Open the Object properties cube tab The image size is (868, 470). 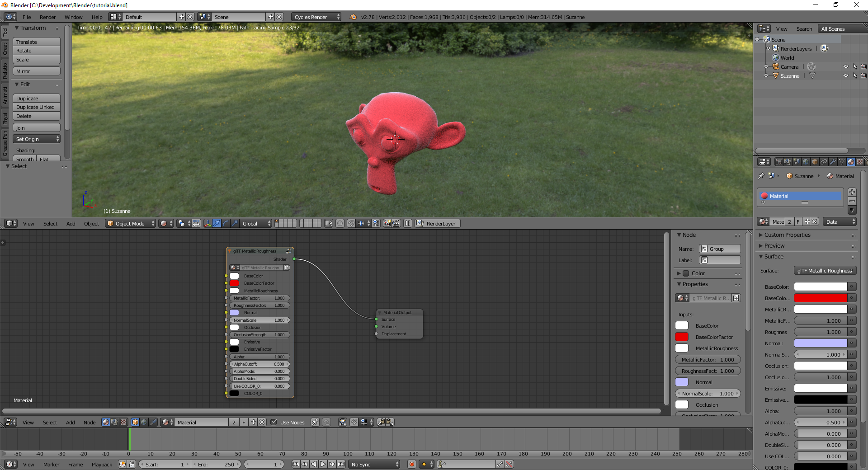click(x=815, y=162)
